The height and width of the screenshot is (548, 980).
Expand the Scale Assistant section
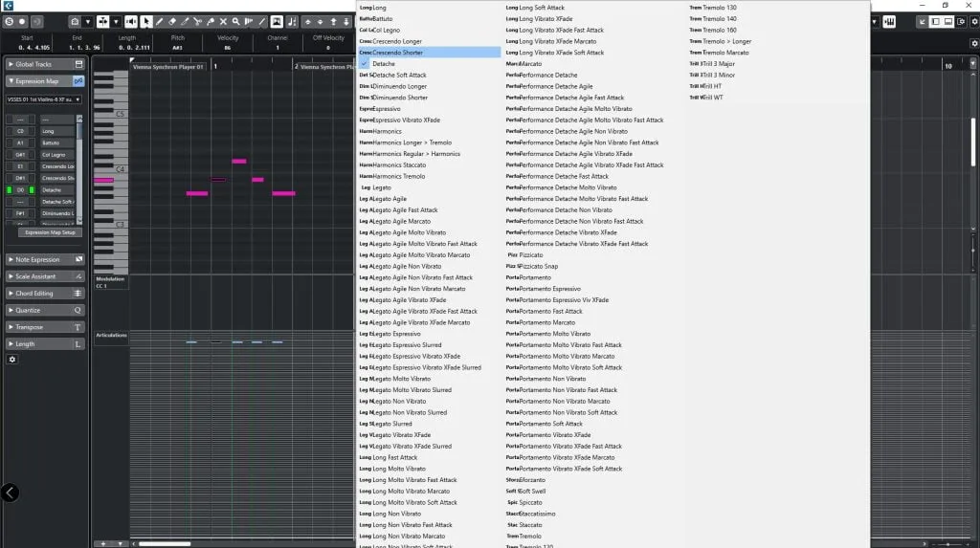(x=11, y=275)
